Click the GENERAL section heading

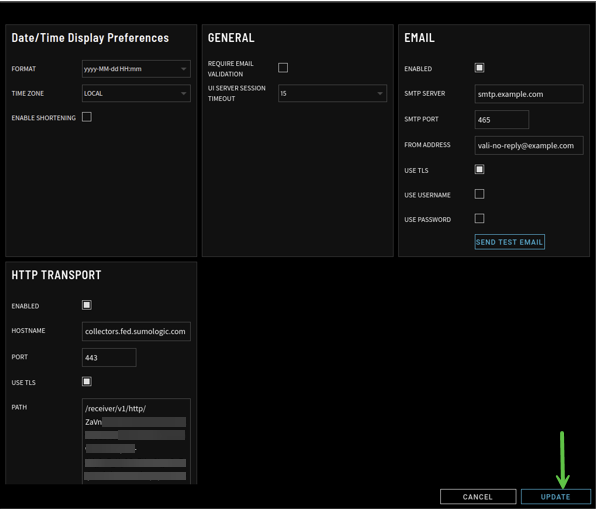point(231,38)
